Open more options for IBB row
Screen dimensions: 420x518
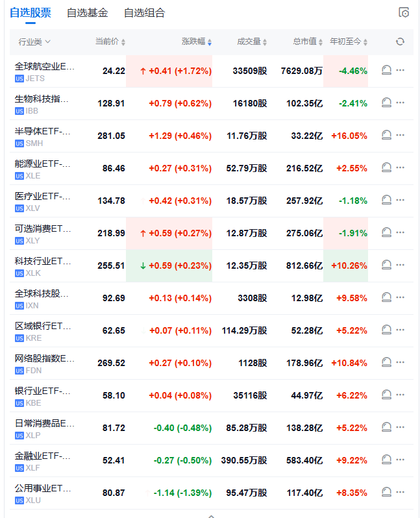point(400,103)
